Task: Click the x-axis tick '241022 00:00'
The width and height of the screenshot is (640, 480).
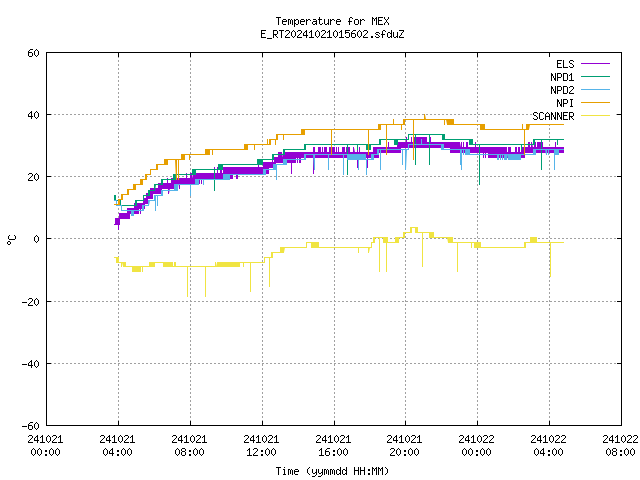Action: 477,446
